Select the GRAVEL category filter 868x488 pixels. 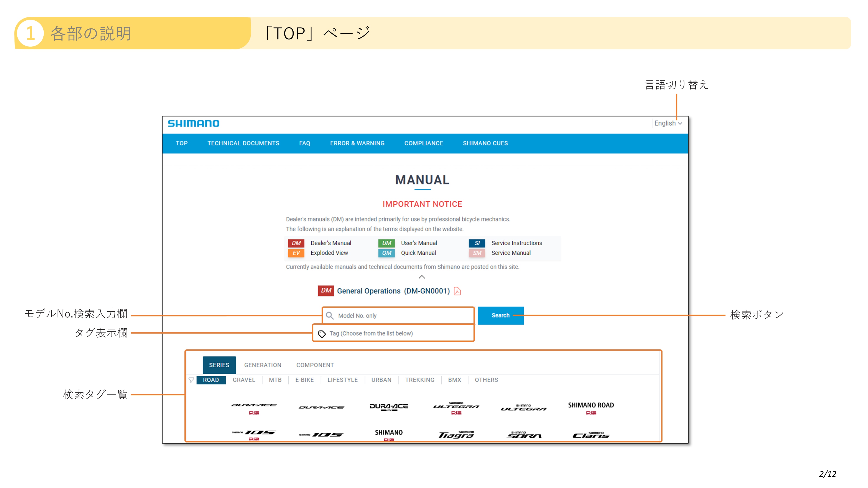tap(244, 380)
